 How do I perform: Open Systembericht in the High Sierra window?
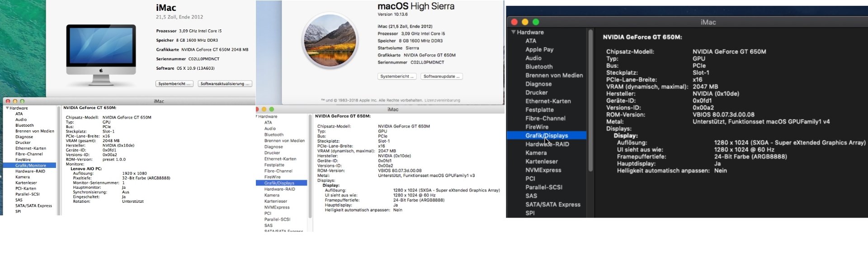click(x=396, y=76)
